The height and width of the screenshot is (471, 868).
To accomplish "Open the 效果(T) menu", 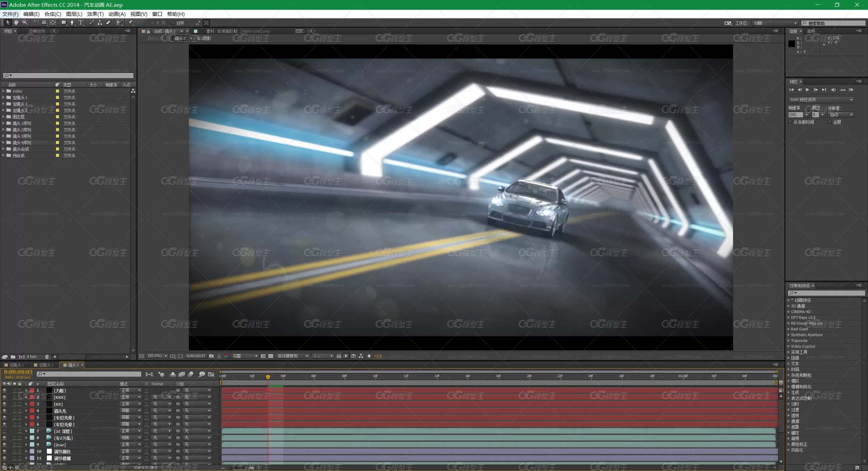I will (95, 14).
